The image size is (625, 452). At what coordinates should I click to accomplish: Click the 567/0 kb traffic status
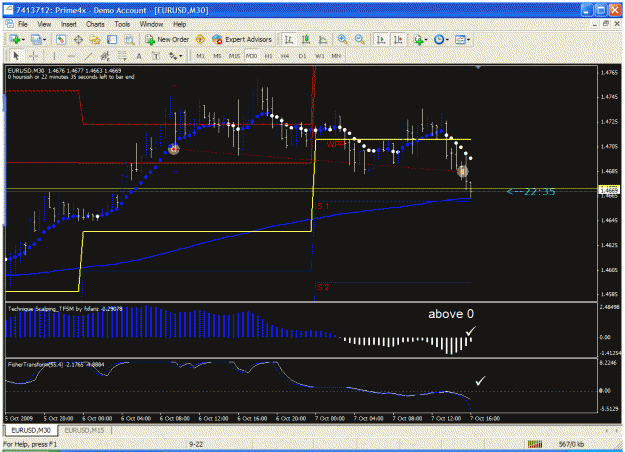point(571,444)
